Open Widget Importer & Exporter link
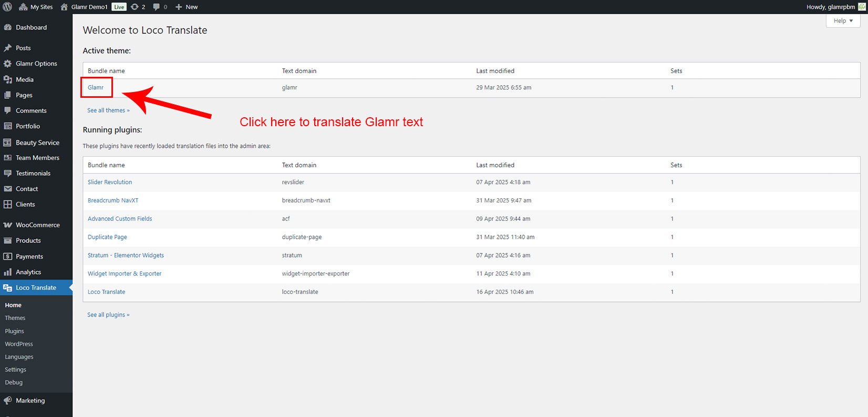Image resolution: width=868 pixels, height=417 pixels. pos(125,273)
